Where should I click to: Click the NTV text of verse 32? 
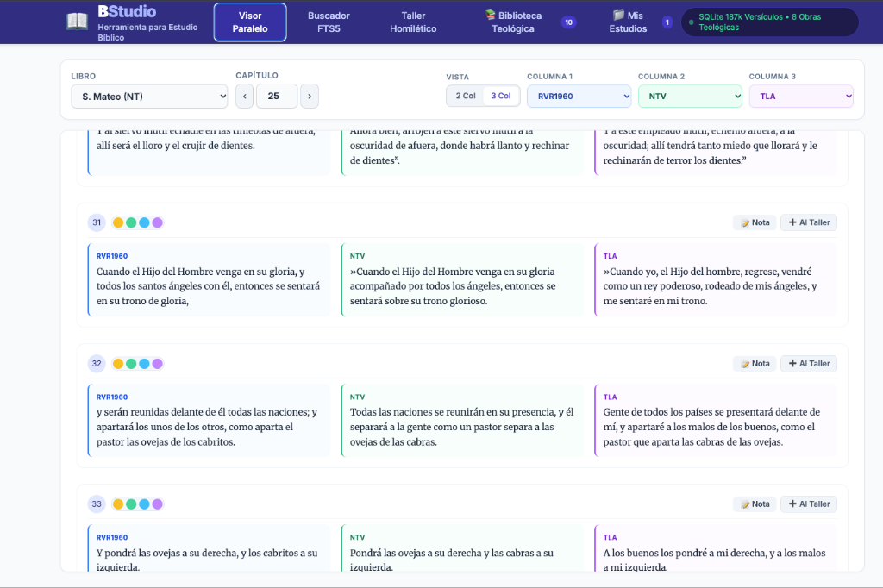462,427
